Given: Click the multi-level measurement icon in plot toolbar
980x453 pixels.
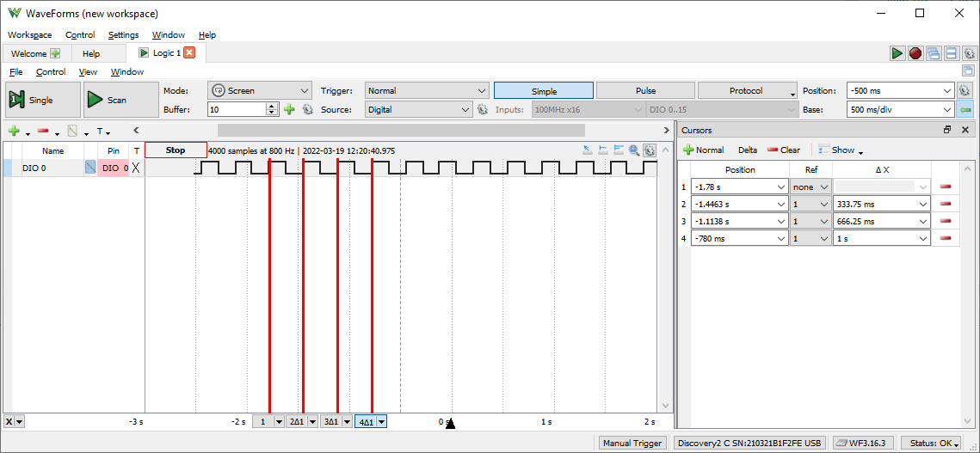Looking at the screenshot, I should click(619, 150).
